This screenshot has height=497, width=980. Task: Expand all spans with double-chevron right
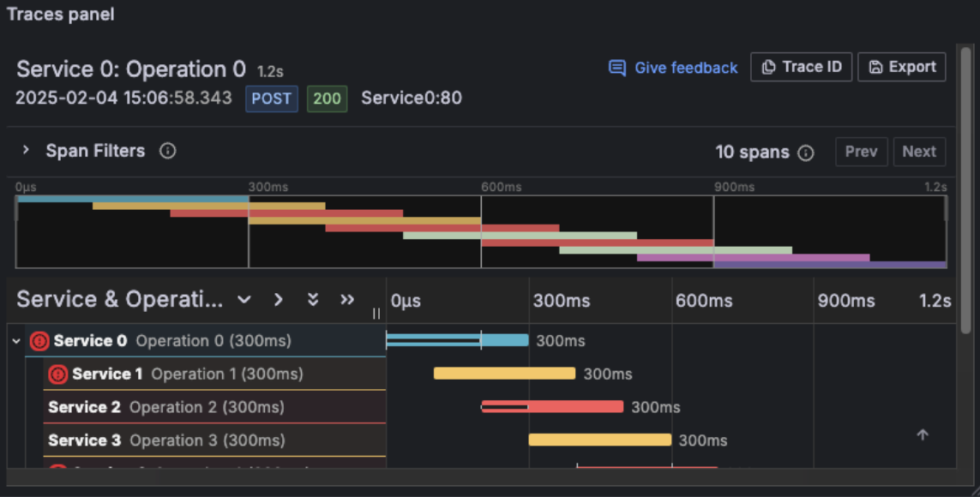tap(347, 299)
